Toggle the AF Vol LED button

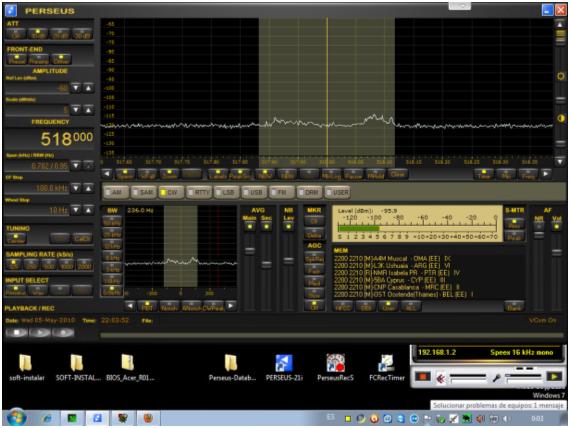556,227
